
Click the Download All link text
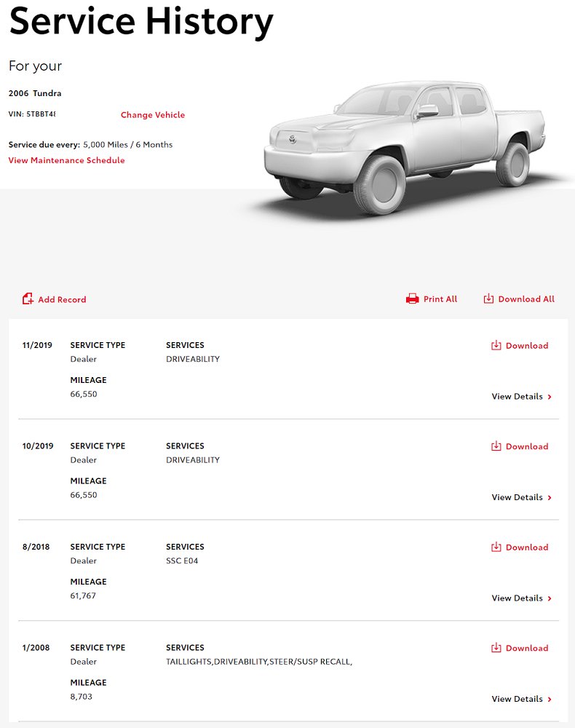[526, 299]
